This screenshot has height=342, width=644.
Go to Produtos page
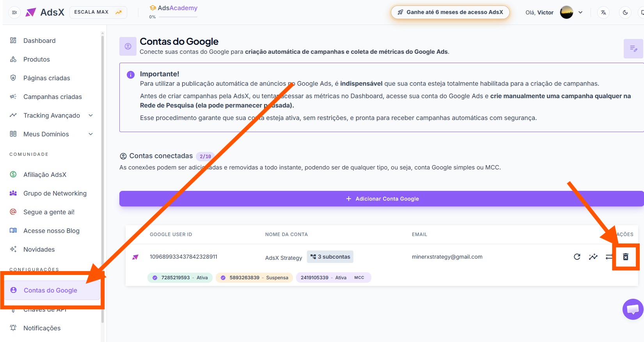37,59
